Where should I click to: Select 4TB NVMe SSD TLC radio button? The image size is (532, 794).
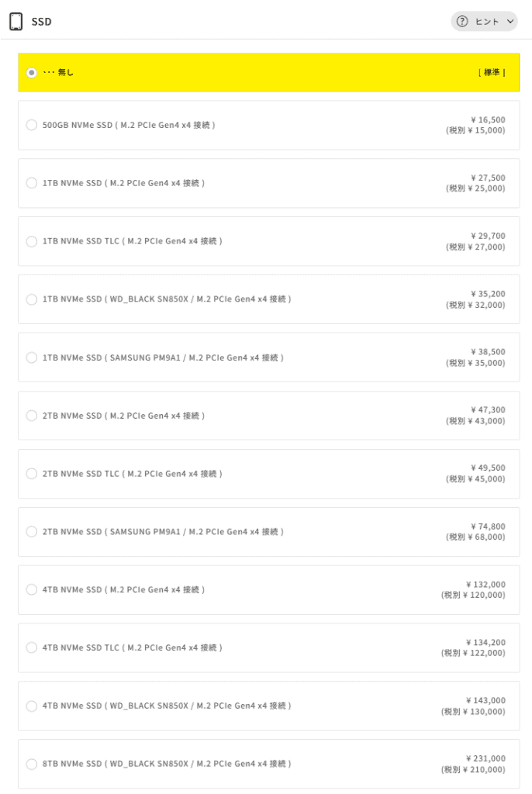[32, 647]
